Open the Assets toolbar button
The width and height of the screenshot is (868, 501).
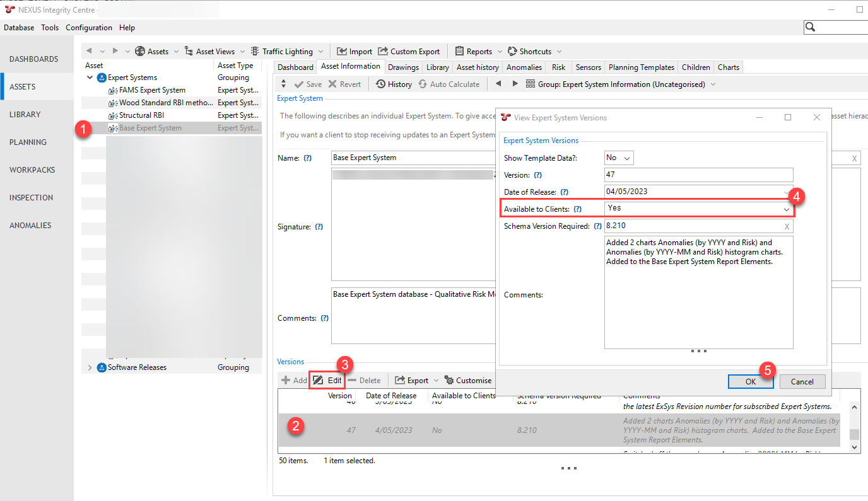coord(152,52)
